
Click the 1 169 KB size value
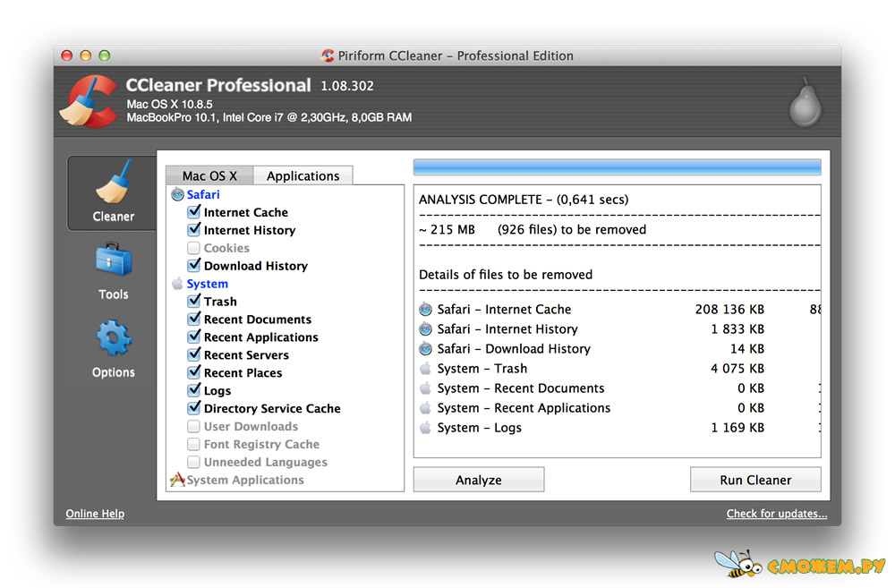[737, 428]
